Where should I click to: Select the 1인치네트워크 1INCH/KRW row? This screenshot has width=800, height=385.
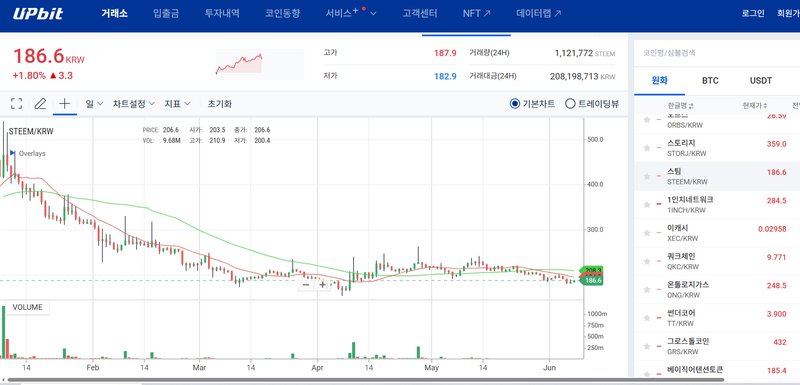pos(717,205)
